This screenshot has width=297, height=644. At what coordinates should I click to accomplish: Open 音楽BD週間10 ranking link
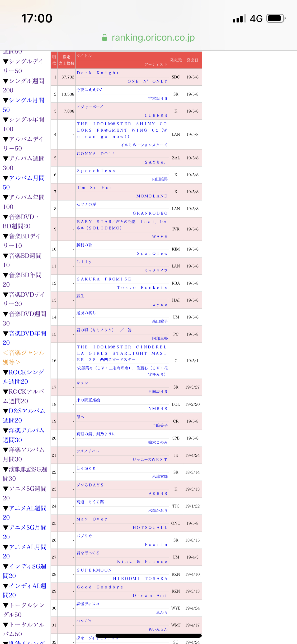(22, 260)
